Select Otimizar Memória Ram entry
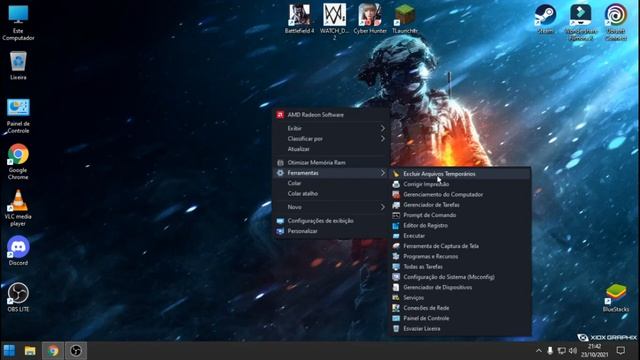 pyautogui.click(x=331, y=162)
